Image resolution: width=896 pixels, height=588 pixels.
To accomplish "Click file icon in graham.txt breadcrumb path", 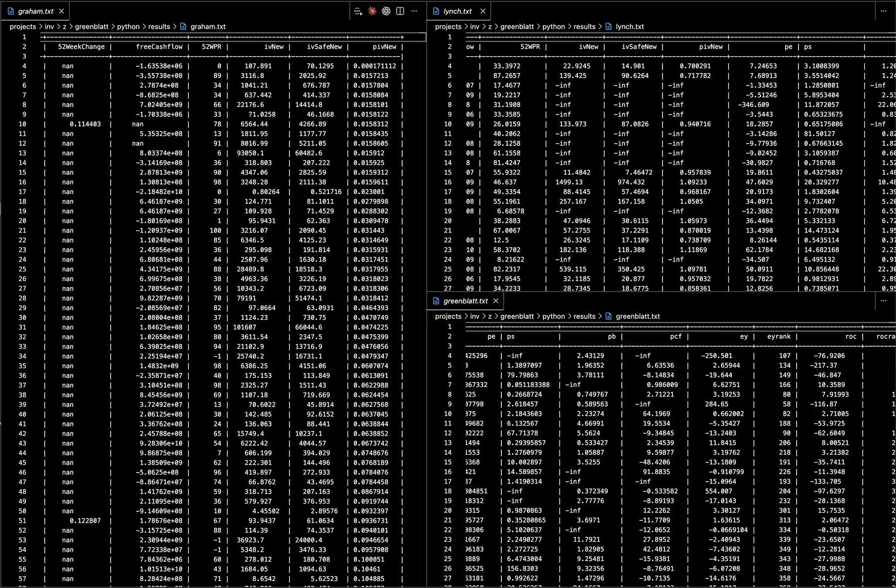I will coord(183,26).
